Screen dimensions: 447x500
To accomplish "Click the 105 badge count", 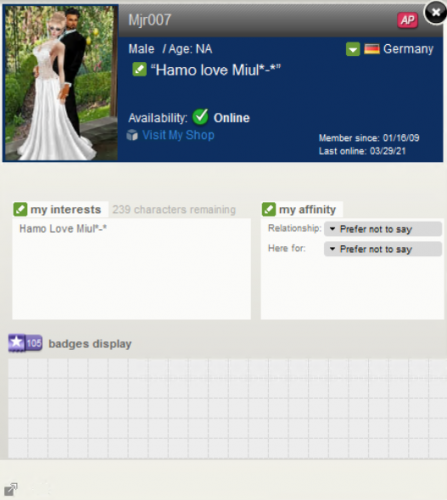I will [34, 343].
